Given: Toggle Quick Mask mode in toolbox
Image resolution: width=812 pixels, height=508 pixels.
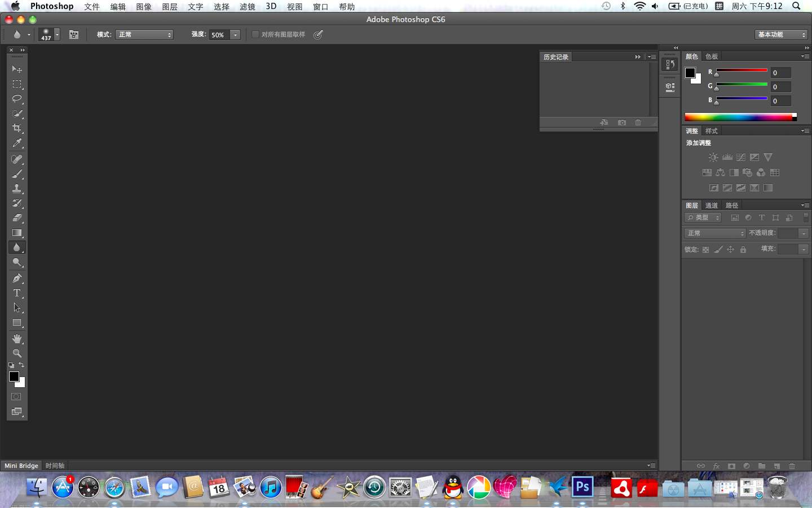Looking at the screenshot, I should [x=16, y=397].
